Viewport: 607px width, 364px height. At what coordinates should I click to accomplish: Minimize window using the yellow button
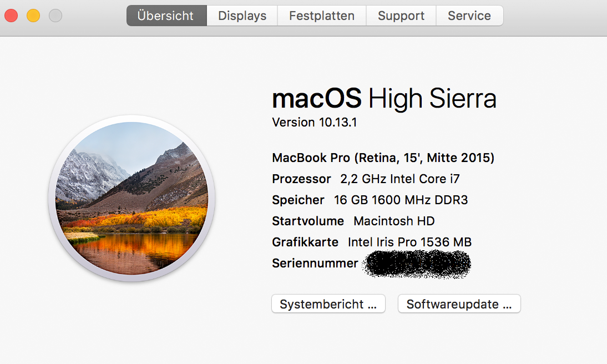tap(33, 16)
